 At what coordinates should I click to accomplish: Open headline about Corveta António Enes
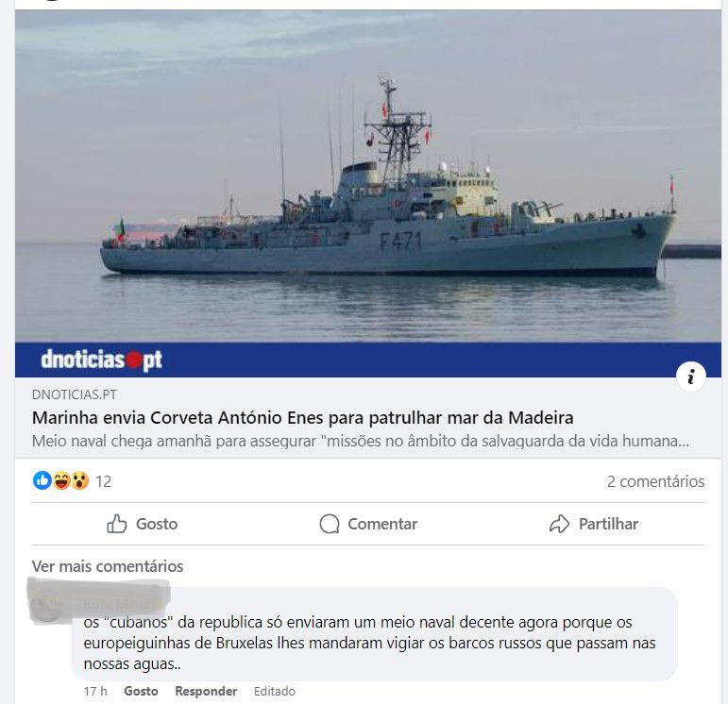click(x=303, y=418)
